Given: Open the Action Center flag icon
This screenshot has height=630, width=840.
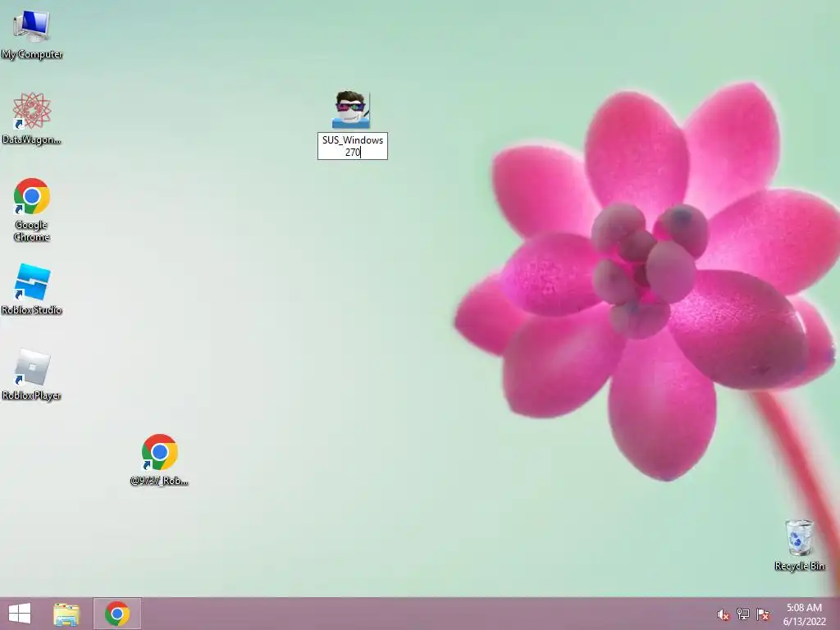Looking at the screenshot, I should coord(762,614).
